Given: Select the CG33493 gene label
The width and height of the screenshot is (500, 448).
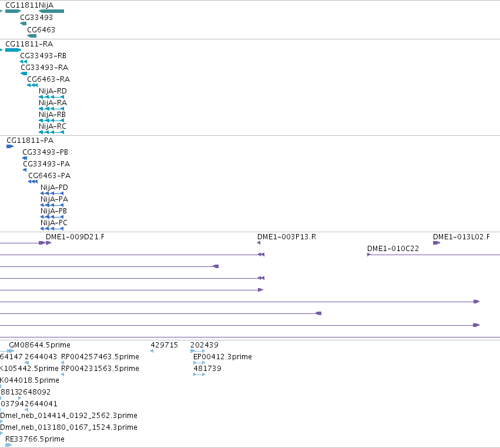Looking at the screenshot, I should click(36, 18).
